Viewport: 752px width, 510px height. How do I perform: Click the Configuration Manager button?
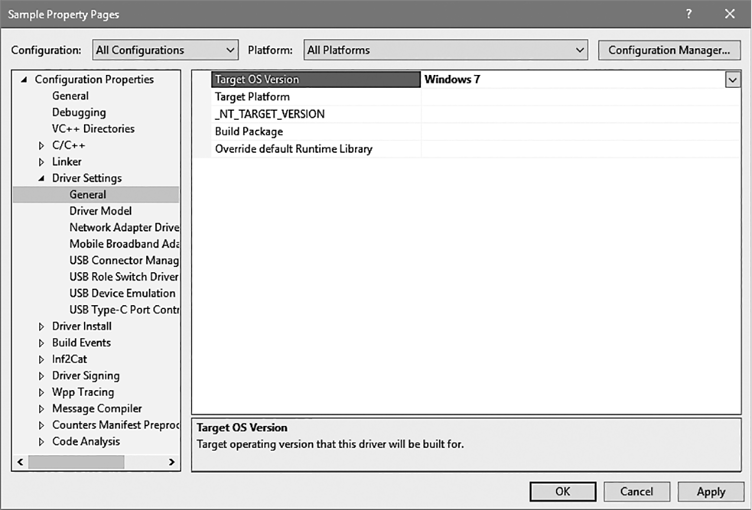pos(669,50)
